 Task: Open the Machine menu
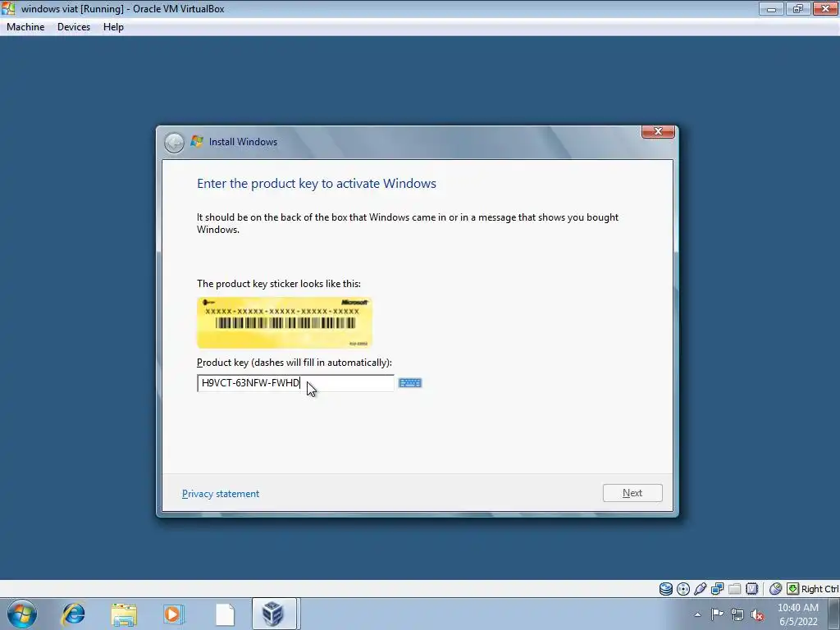pyautogui.click(x=25, y=27)
